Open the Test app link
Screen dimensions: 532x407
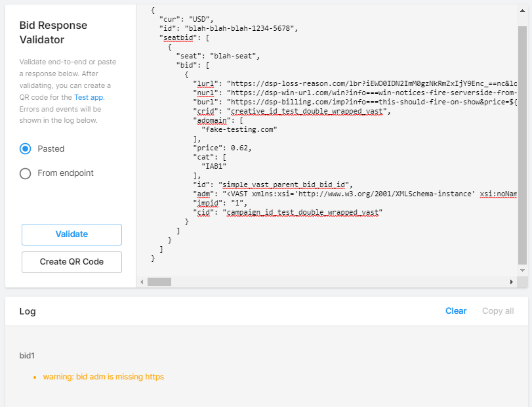[x=89, y=97]
